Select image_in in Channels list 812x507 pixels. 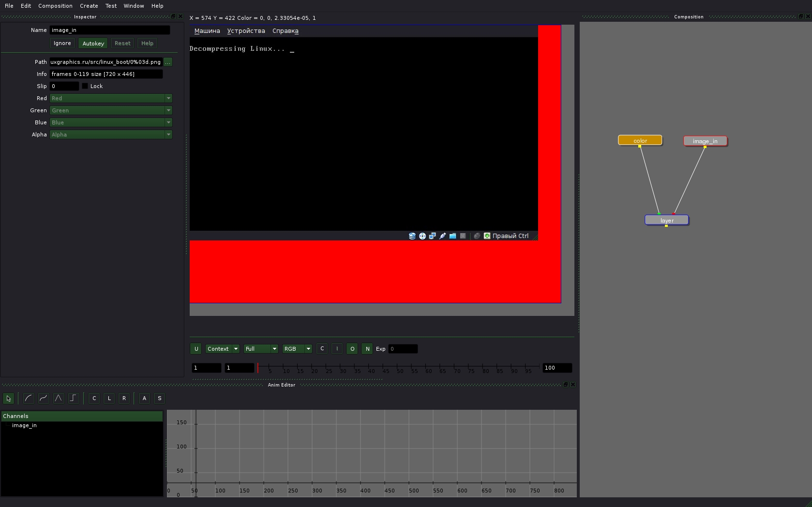point(24,425)
